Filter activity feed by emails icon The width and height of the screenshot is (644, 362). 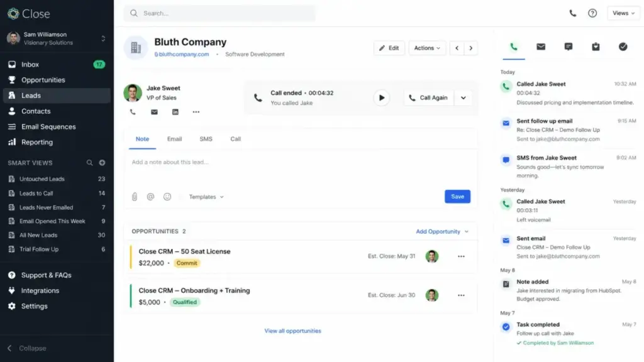(541, 47)
